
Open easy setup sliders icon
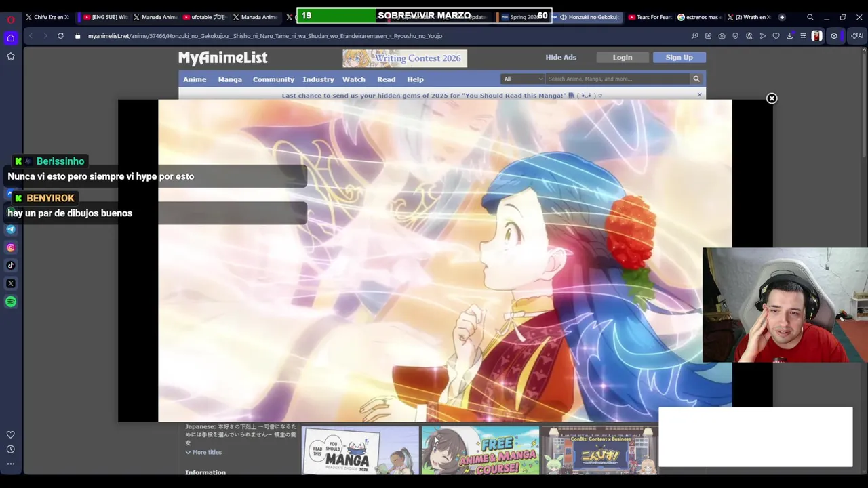click(x=803, y=36)
